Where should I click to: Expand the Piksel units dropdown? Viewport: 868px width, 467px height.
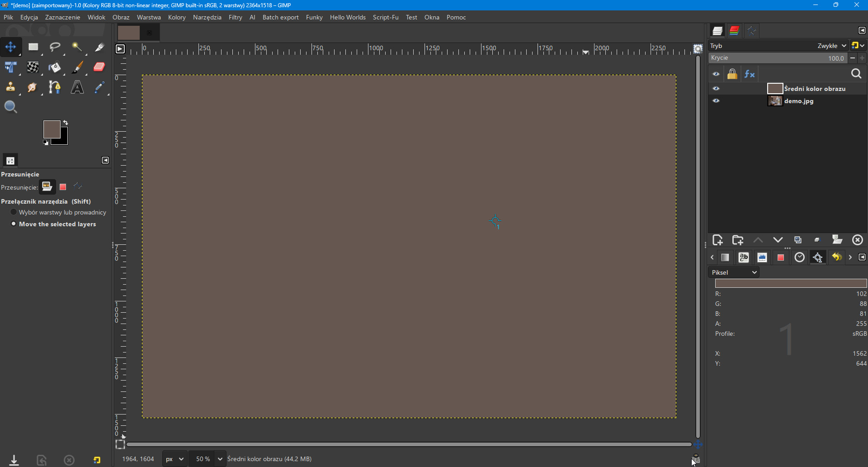click(734, 272)
